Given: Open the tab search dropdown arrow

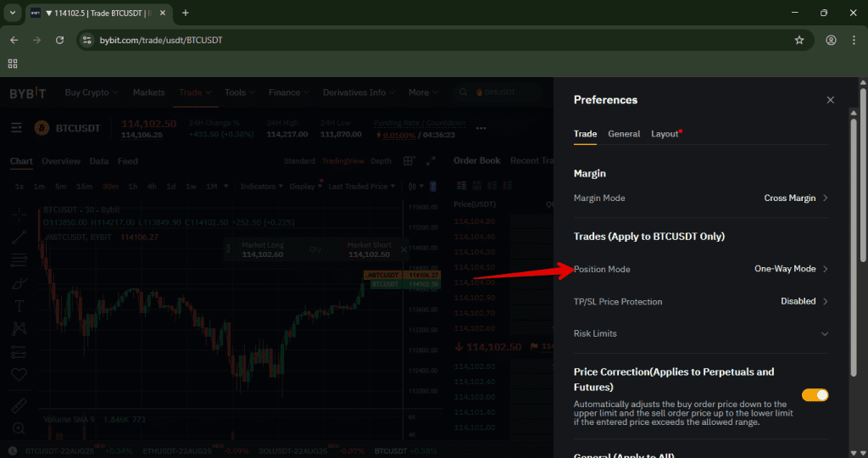Looking at the screenshot, I should click(12, 13).
